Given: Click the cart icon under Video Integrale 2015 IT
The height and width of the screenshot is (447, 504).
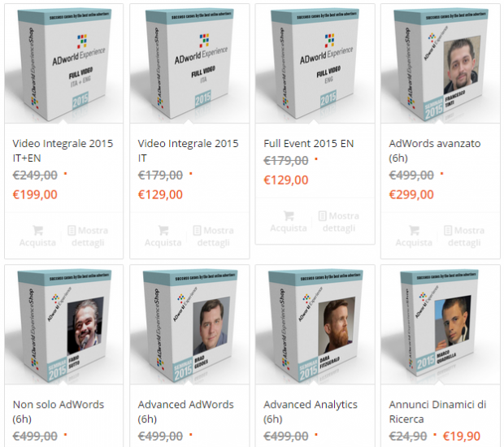Looking at the screenshot, I should (163, 230).
